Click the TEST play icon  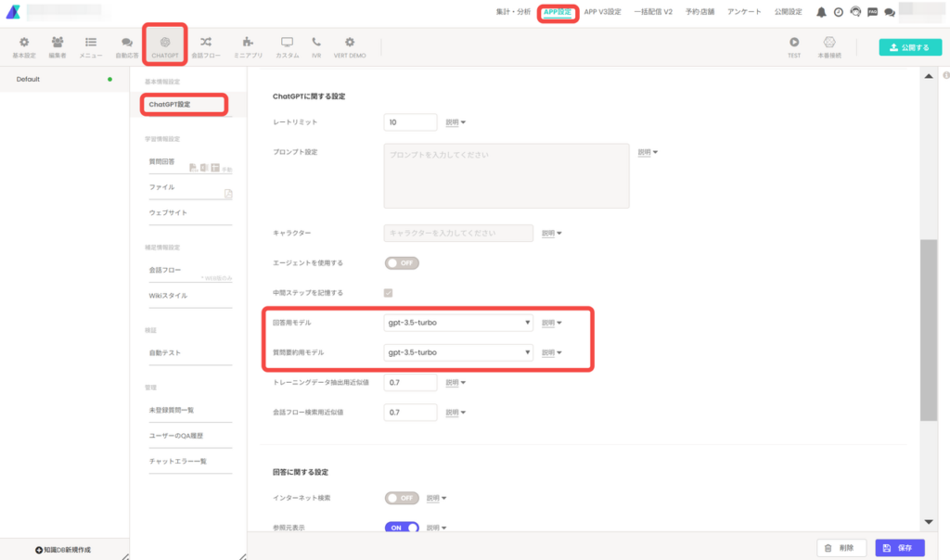[x=794, y=43]
